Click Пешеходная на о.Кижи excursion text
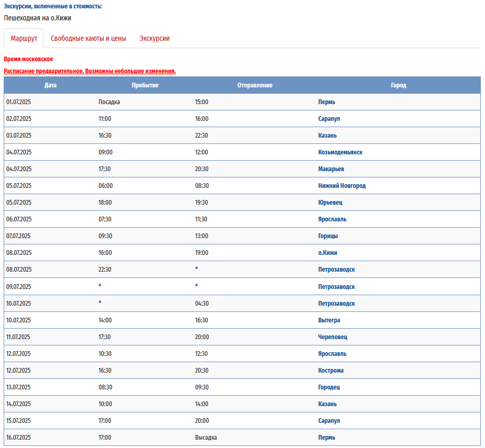Image resolution: width=485 pixels, height=448 pixels. 38,18
